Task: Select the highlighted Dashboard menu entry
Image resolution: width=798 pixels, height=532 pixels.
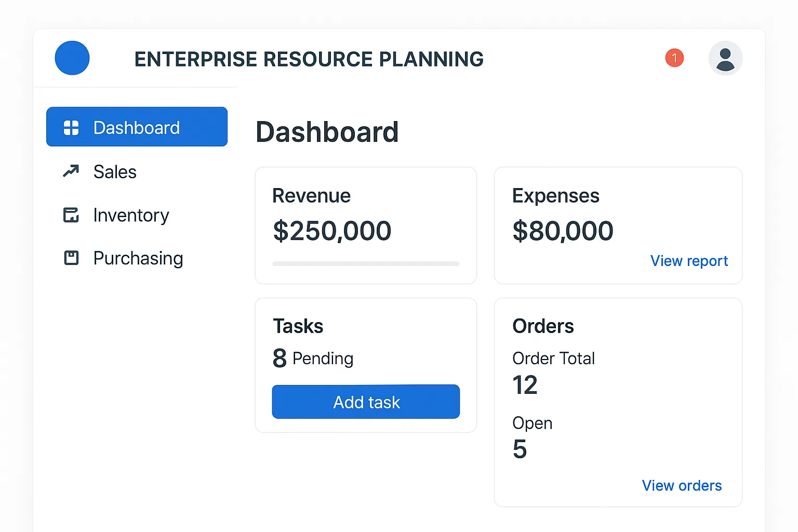Action: pyautogui.click(x=137, y=127)
